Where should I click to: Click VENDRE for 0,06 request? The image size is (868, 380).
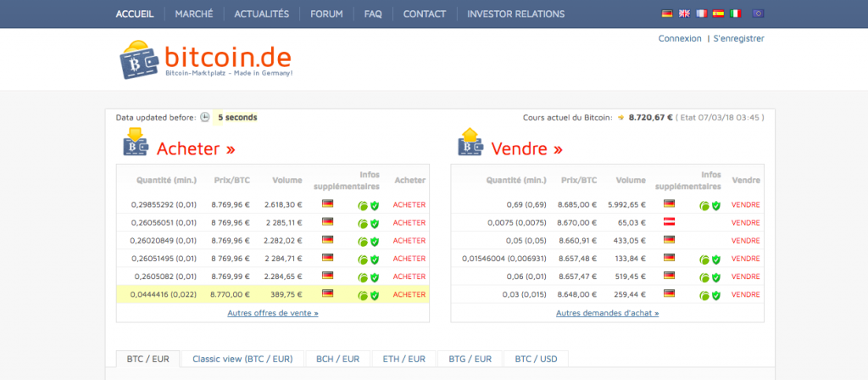[x=746, y=277]
